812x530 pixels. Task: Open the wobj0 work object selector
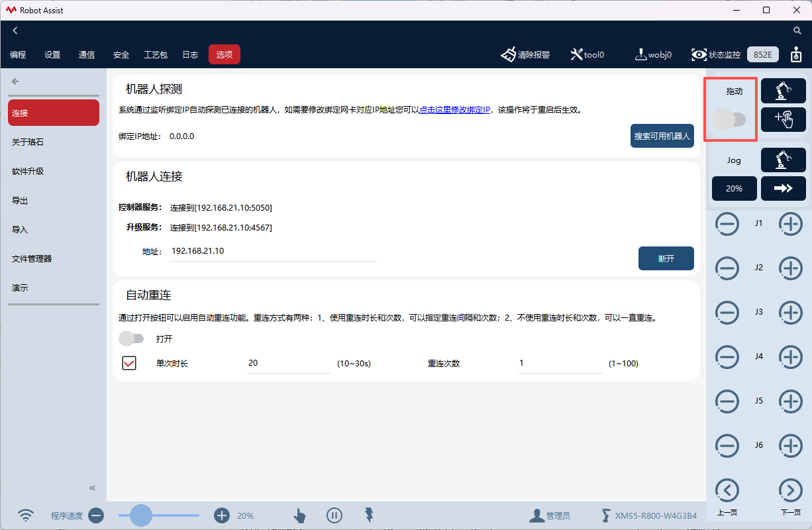click(653, 54)
